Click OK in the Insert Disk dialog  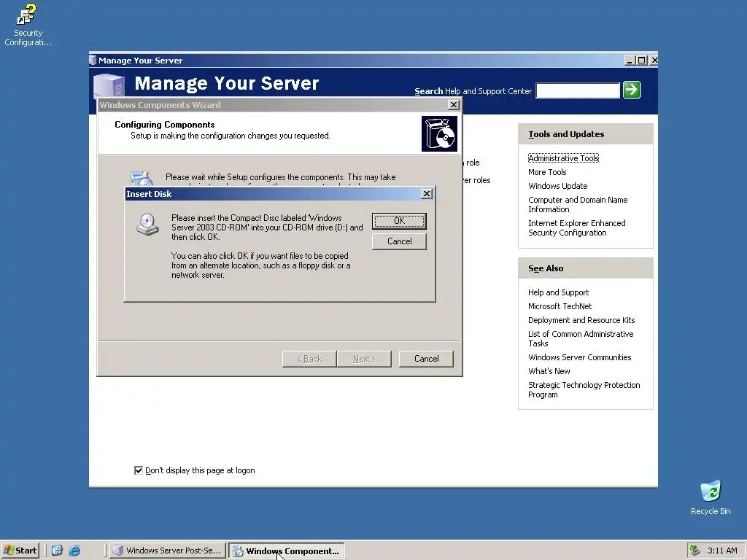click(x=399, y=221)
